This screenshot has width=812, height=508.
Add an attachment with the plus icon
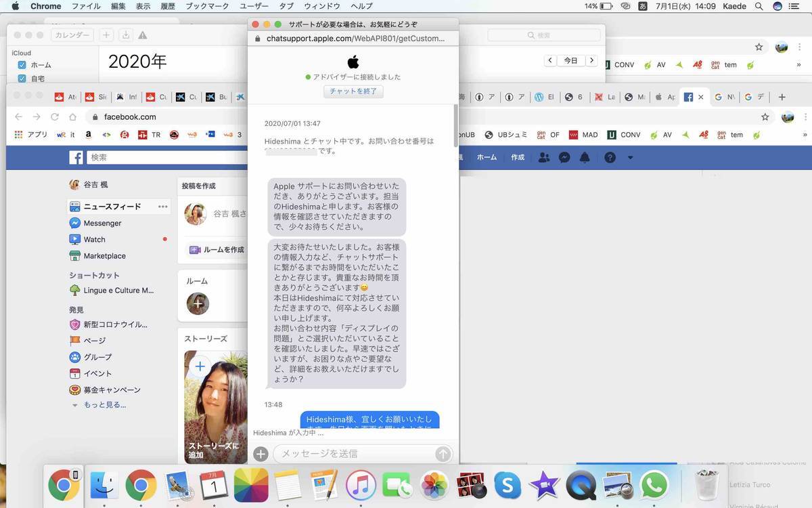[261, 454]
